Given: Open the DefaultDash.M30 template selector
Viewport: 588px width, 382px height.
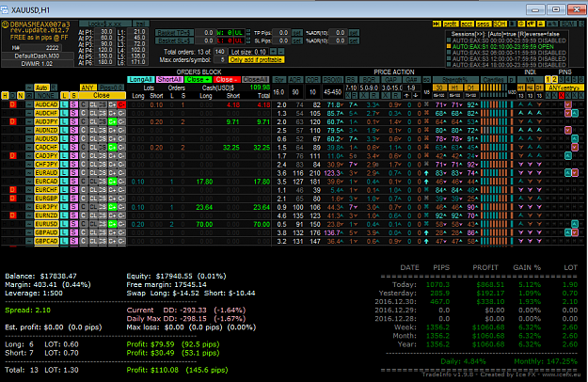Looking at the screenshot, I should tap(39, 56).
